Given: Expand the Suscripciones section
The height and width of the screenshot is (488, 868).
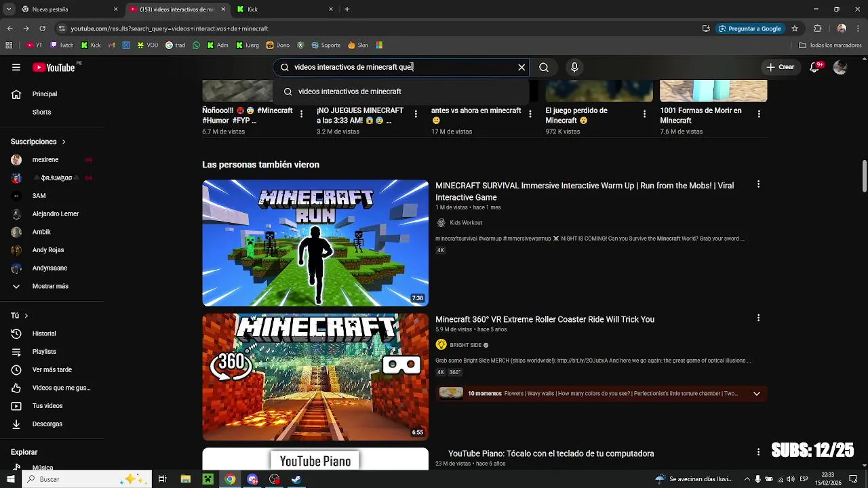Looking at the screenshot, I should point(38,142).
